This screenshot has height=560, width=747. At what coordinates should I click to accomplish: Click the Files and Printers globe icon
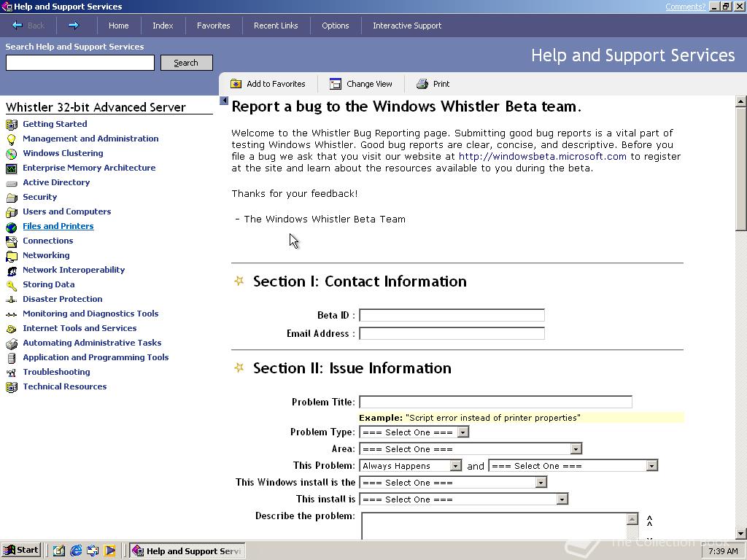click(x=12, y=227)
